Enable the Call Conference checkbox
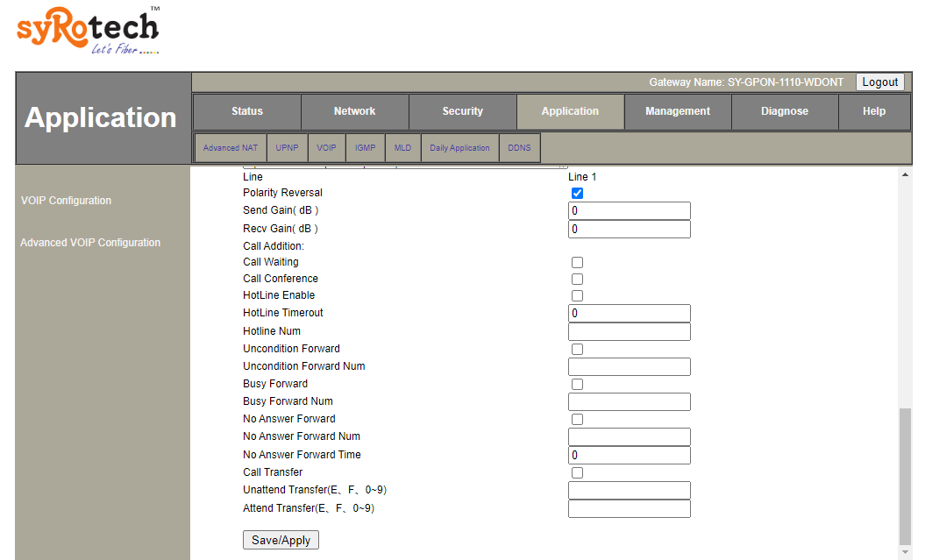The height and width of the screenshot is (560, 925). tap(577, 280)
